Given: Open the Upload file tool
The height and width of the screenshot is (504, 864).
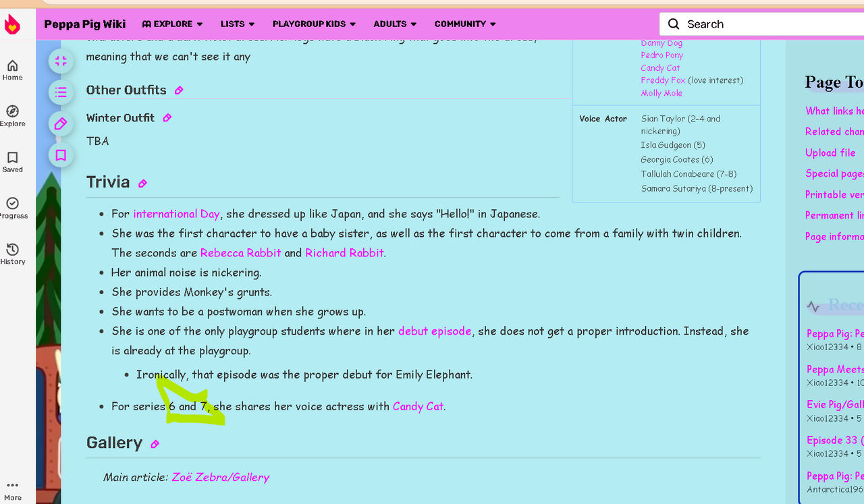Looking at the screenshot, I should pos(830,152).
